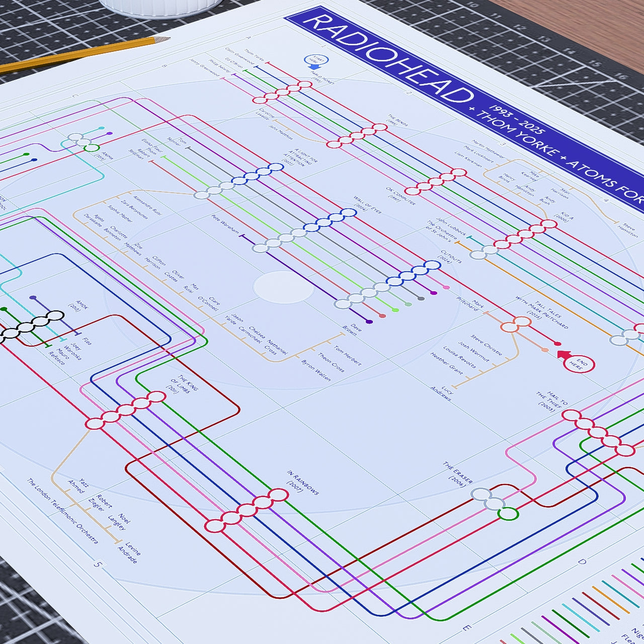Click the 'Tom Herbert' name

pos(347,356)
